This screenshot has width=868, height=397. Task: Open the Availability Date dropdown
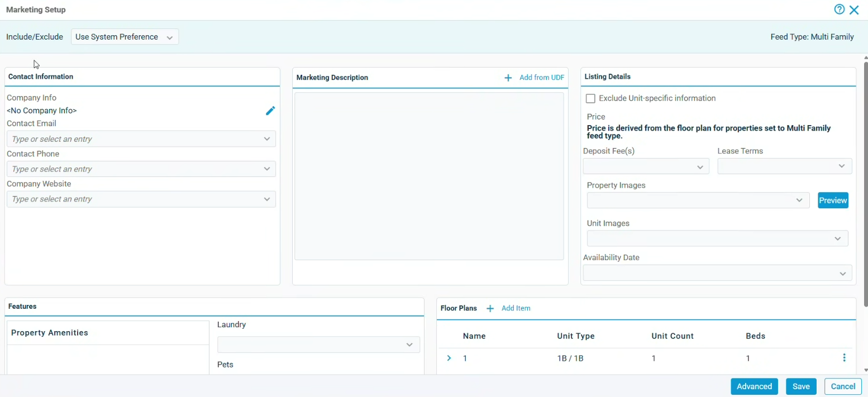point(718,273)
